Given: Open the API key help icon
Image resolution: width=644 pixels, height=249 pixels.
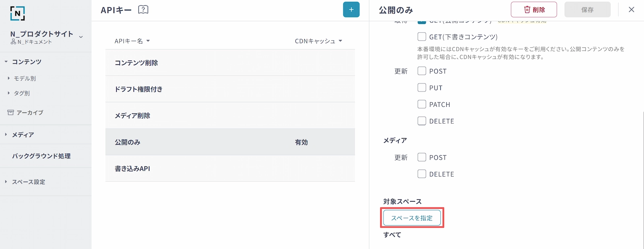Looking at the screenshot, I should [x=143, y=10].
